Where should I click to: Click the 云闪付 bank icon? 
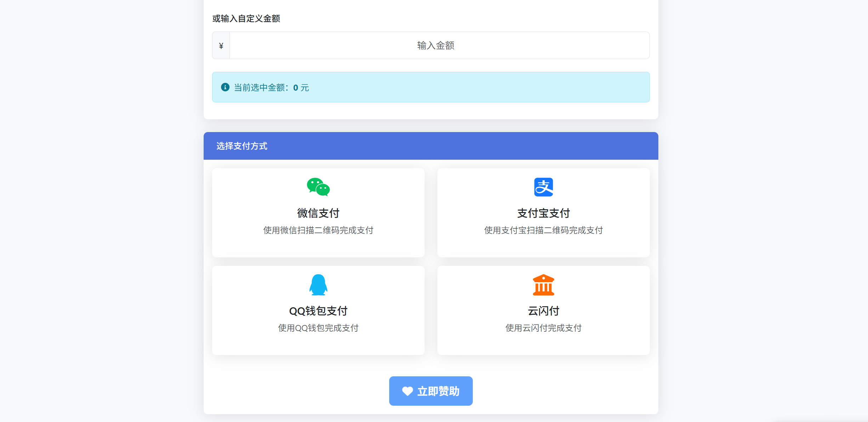[x=543, y=284]
